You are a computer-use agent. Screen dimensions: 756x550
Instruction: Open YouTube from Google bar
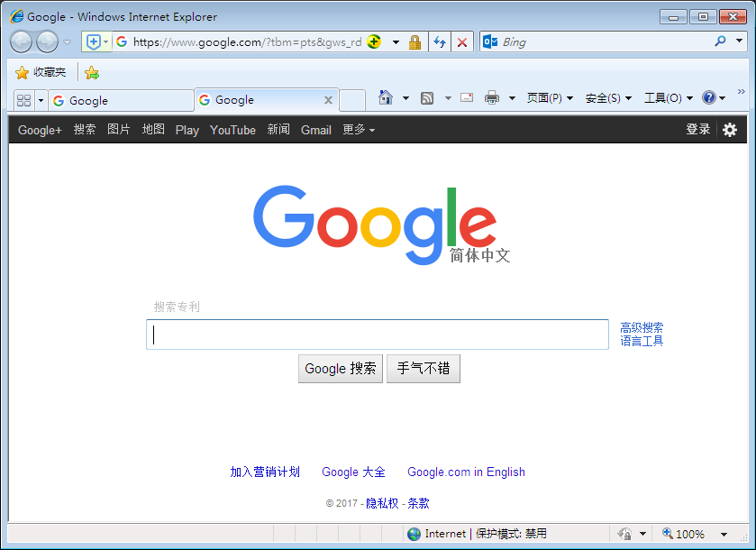coord(232,130)
